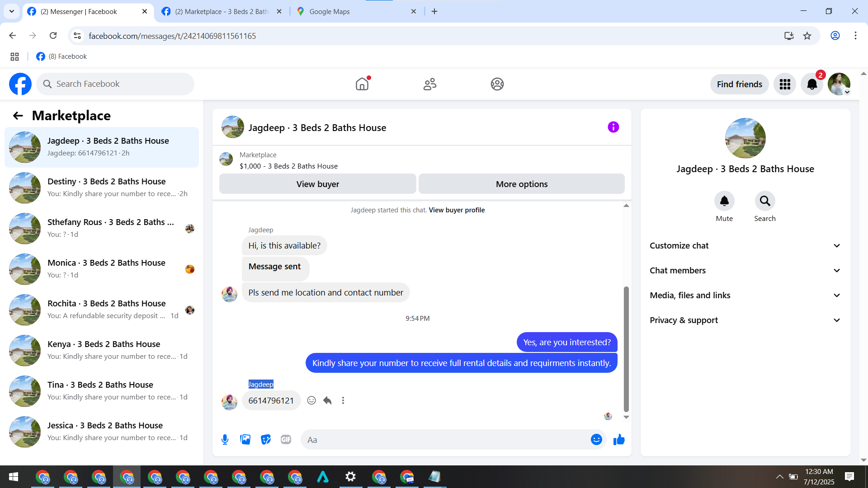Open more options for 6614796121 message
868x488 pixels.
tap(343, 400)
